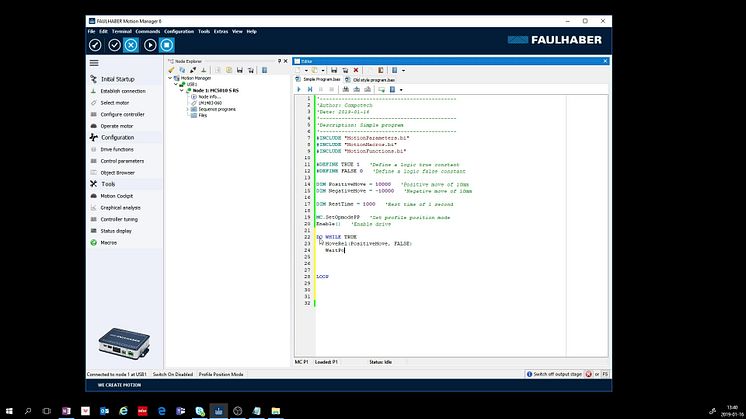Close the Editor panel

(605, 61)
